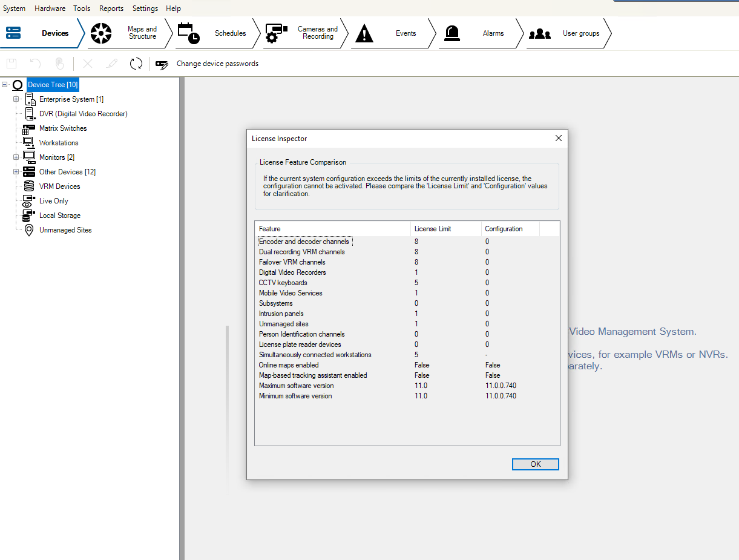Click the Undo arrow icon
The image size is (739, 560).
[35, 64]
